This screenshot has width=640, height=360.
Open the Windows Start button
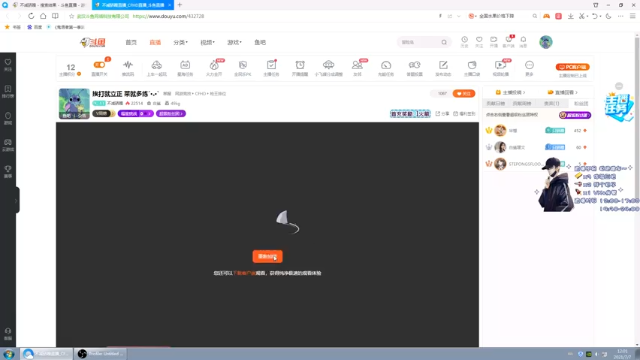(x=9, y=354)
